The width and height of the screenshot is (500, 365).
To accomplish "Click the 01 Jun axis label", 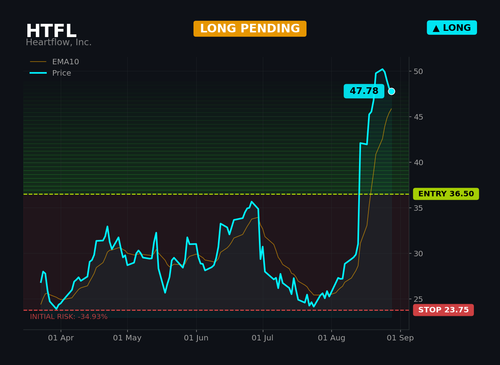I will 196,338.
